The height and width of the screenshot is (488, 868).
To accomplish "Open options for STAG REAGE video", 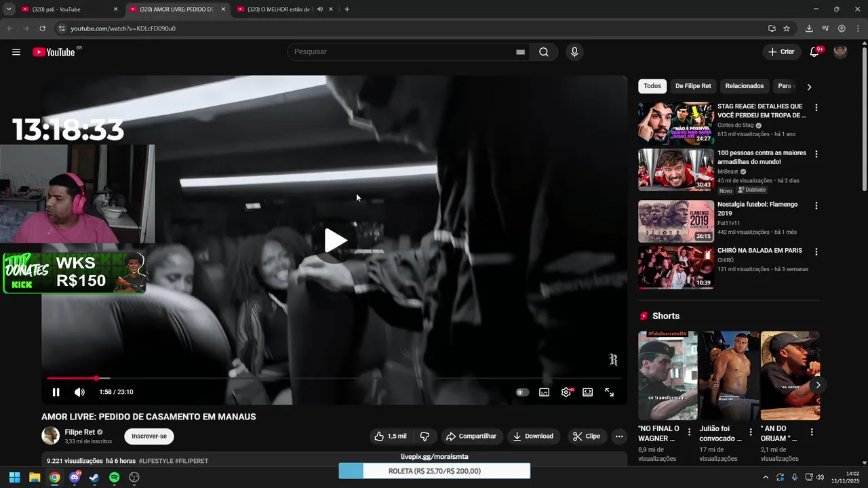I will click(x=816, y=108).
